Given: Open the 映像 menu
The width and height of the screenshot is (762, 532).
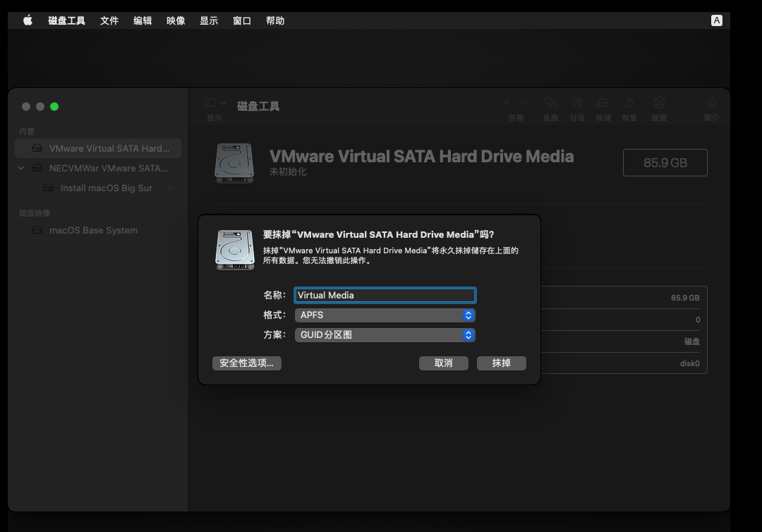Looking at the screenshot, I should tap(176, 20).
